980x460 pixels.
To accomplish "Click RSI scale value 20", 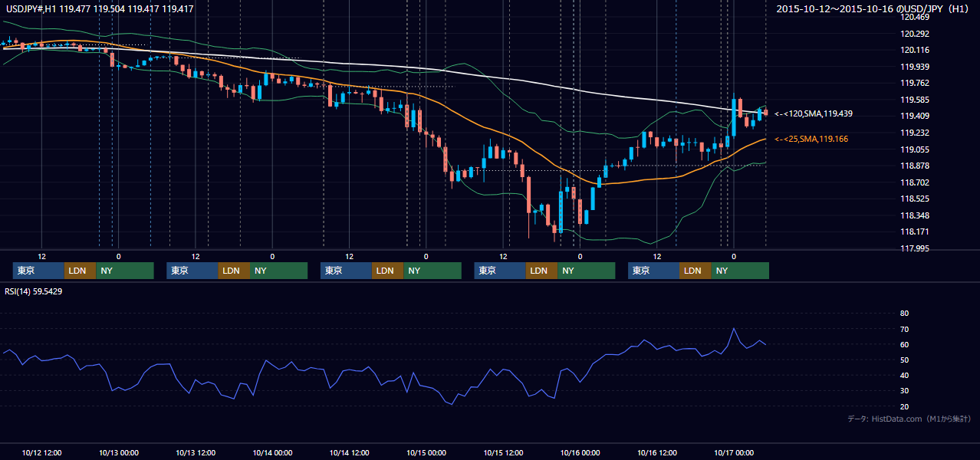I will pos(904,406).
